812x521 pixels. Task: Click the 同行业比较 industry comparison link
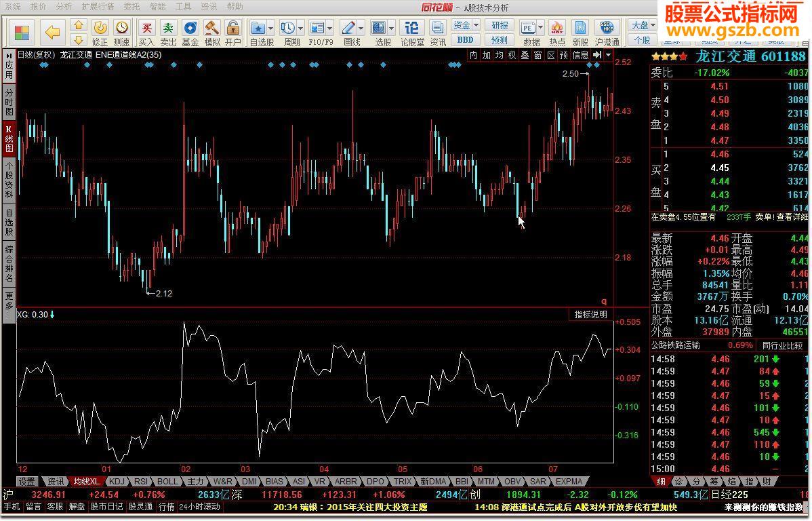(782, 345)
